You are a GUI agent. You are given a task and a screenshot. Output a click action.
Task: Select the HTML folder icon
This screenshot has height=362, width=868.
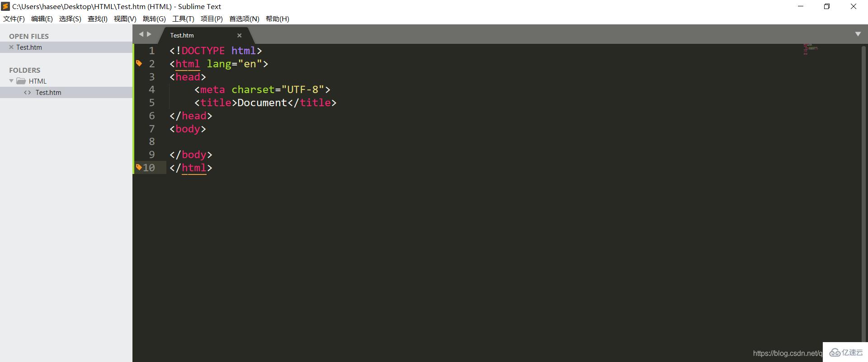tap(21, 81)
